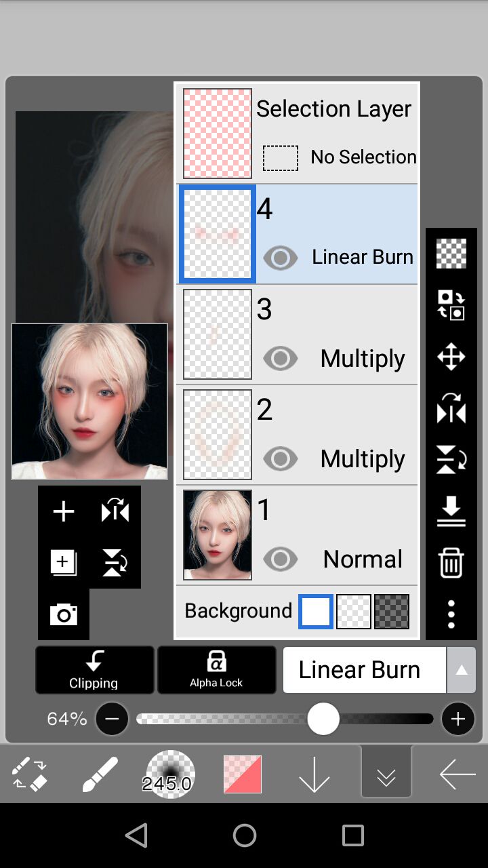The height and width of the screenshot is (868, 488).
Task: Tap Android back navigation button
Action: (x=136, y=835)
